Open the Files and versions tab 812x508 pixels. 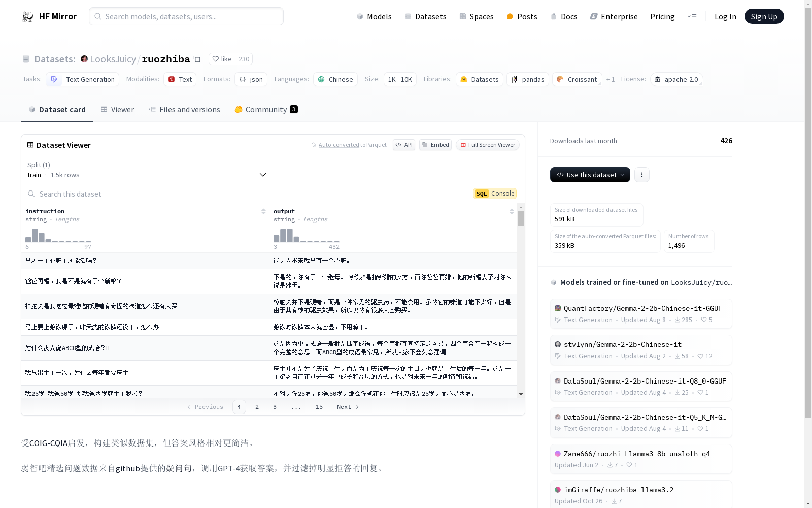tap(184, 109)
